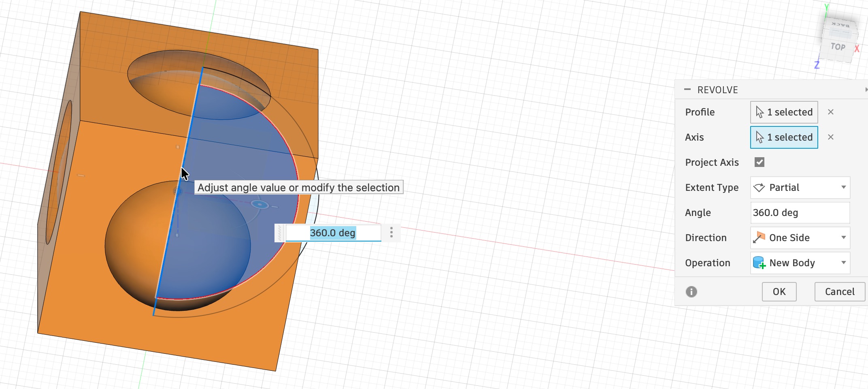Screen dimensions: 868x389
Task: Click the 'Direction' label text
Action: (x=706, y=238)
